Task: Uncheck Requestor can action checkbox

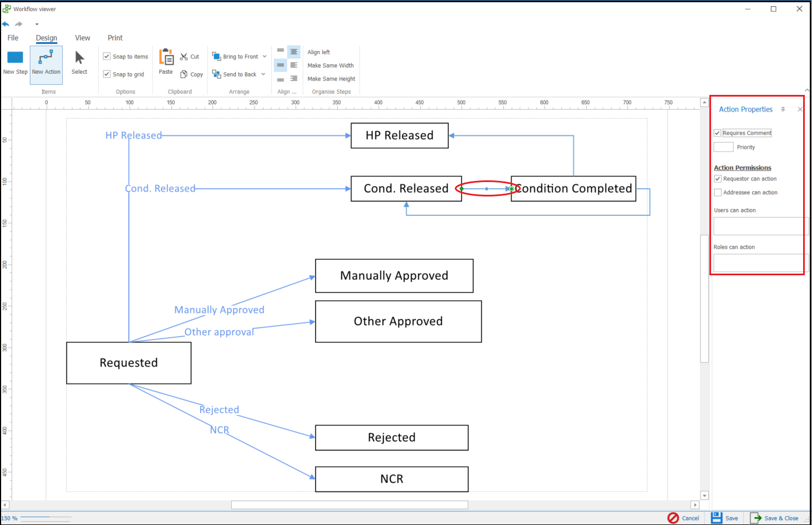Action: 718,179
